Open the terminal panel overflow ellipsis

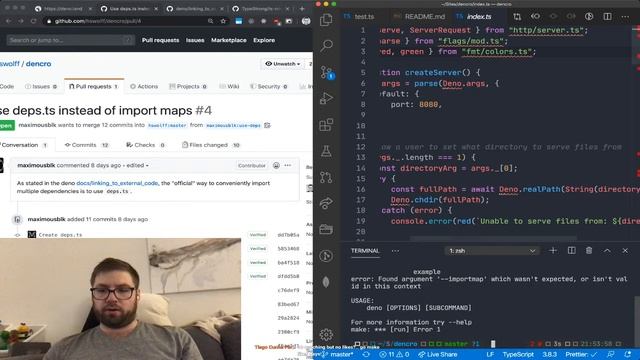(x=395, y=251)
